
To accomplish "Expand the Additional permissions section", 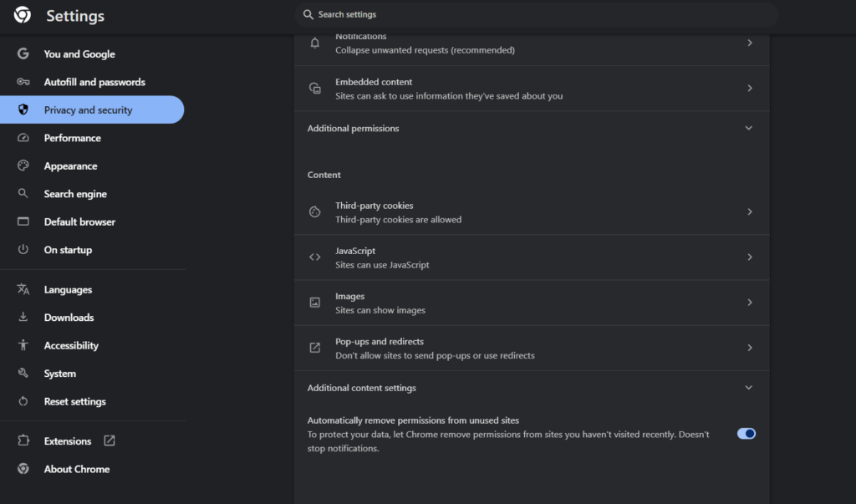I will pos(748,128).
